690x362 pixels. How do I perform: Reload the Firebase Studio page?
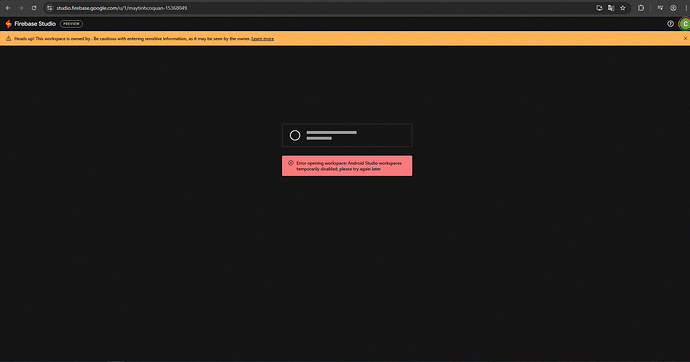tap(34, 8)
